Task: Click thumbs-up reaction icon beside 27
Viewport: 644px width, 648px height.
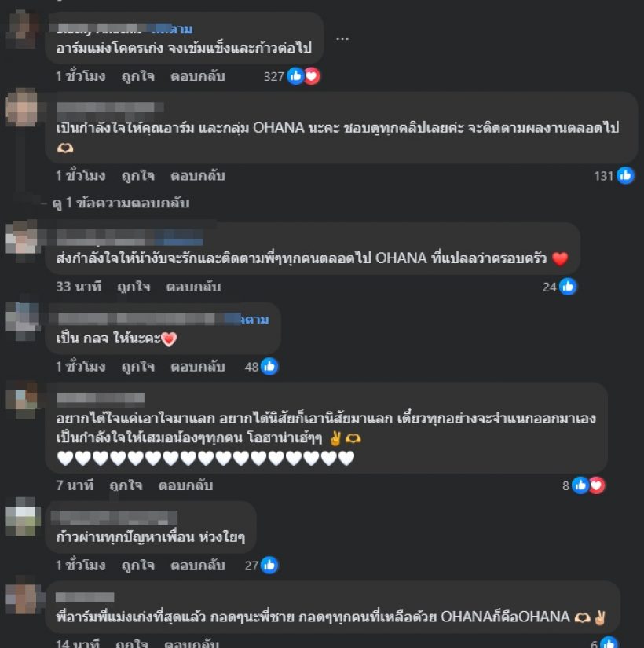Action: [269, 566]
